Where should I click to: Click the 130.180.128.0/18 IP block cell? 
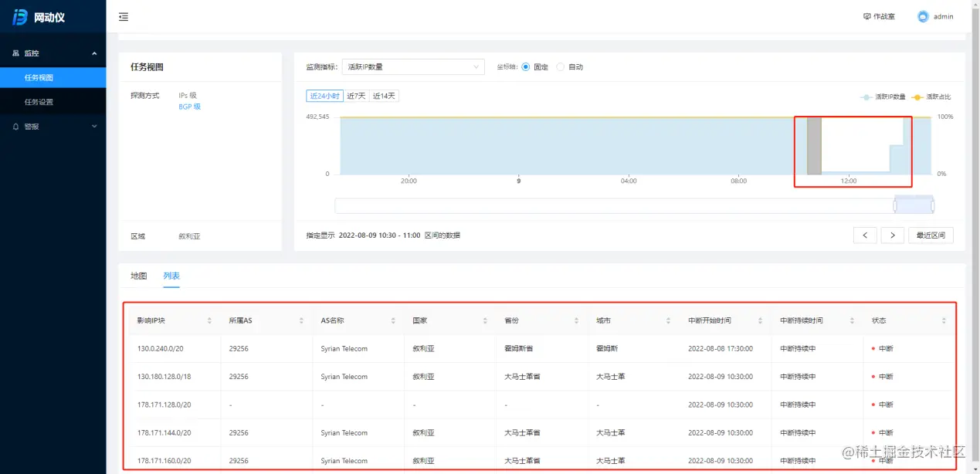[164, 377]
